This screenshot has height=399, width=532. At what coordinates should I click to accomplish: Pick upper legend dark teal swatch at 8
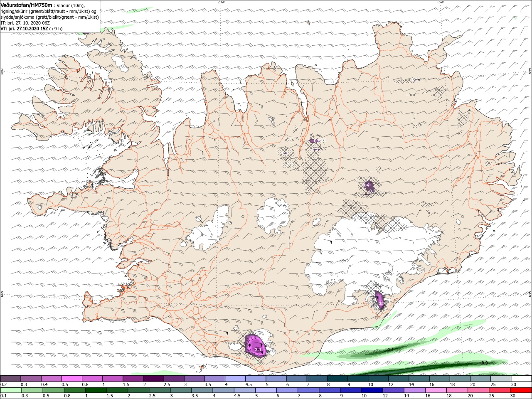pyautogui.click(x=337, y=379)
